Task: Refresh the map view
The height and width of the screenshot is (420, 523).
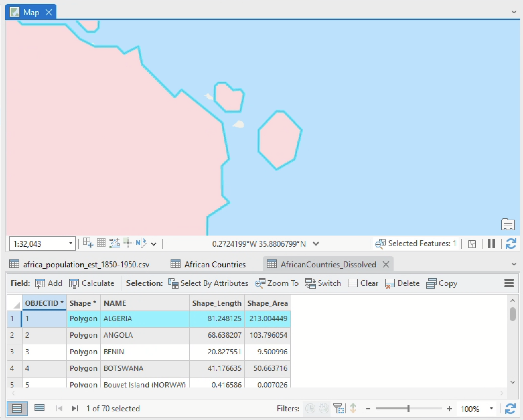Action: pos(511,244)
